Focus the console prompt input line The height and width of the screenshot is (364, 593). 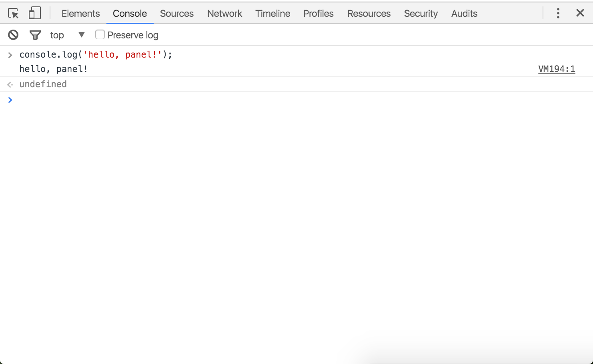pyautogui.click(x=296, y=100)
